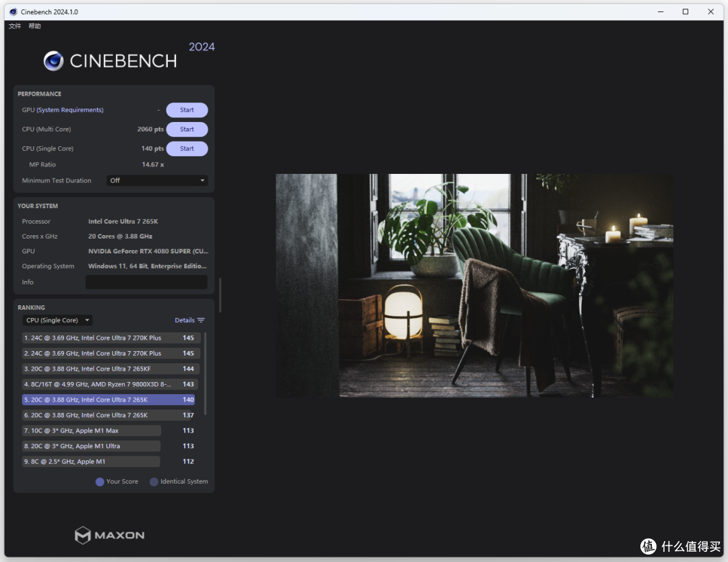
Task: Maximize the Cinebench window
Action: (686, 11)
